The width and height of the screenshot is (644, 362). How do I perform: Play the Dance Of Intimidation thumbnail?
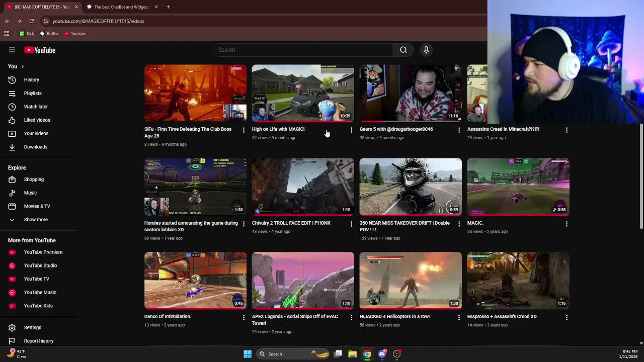tap(195, 281)
